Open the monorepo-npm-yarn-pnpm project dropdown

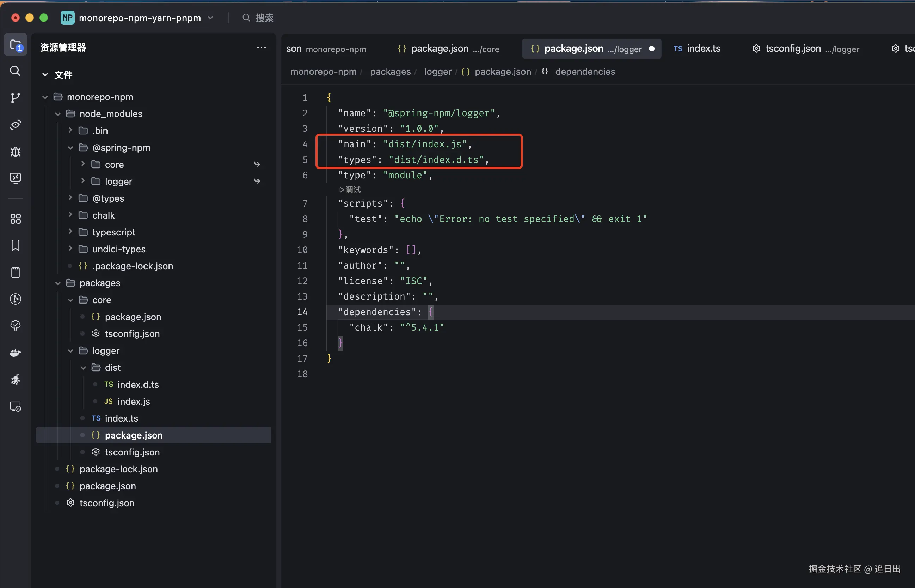pyautogui.click(x=210, y=18)
